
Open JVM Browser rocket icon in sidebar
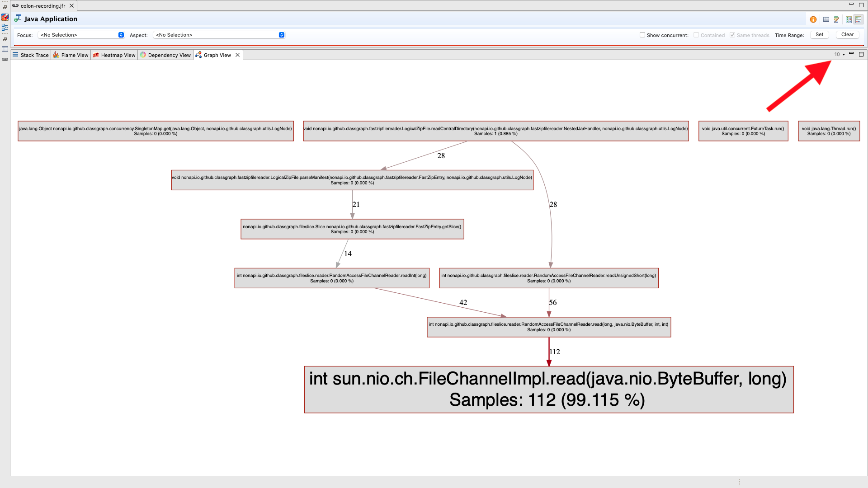(x=5, y=17)
